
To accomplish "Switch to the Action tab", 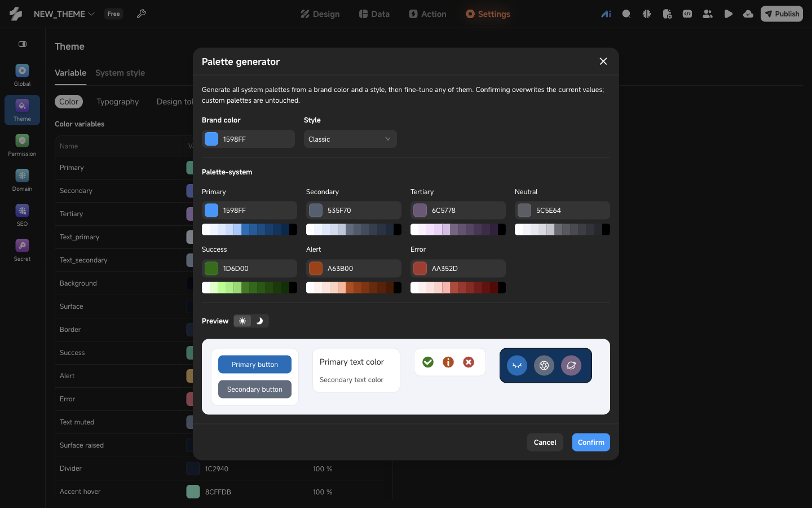I will (427, 14).
